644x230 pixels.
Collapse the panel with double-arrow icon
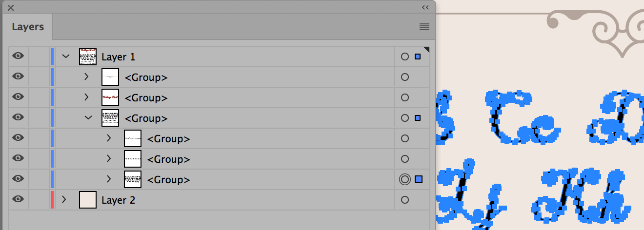[x=425, y=7]
